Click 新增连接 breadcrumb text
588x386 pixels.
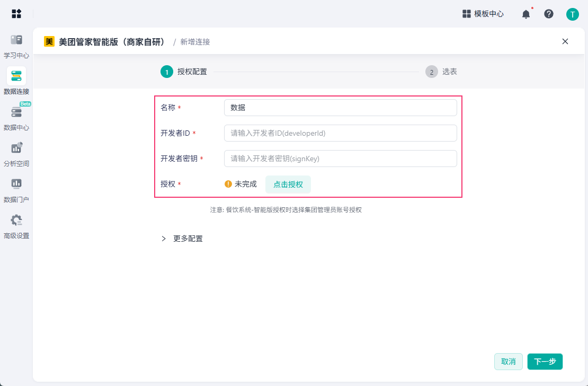(195, 42)
